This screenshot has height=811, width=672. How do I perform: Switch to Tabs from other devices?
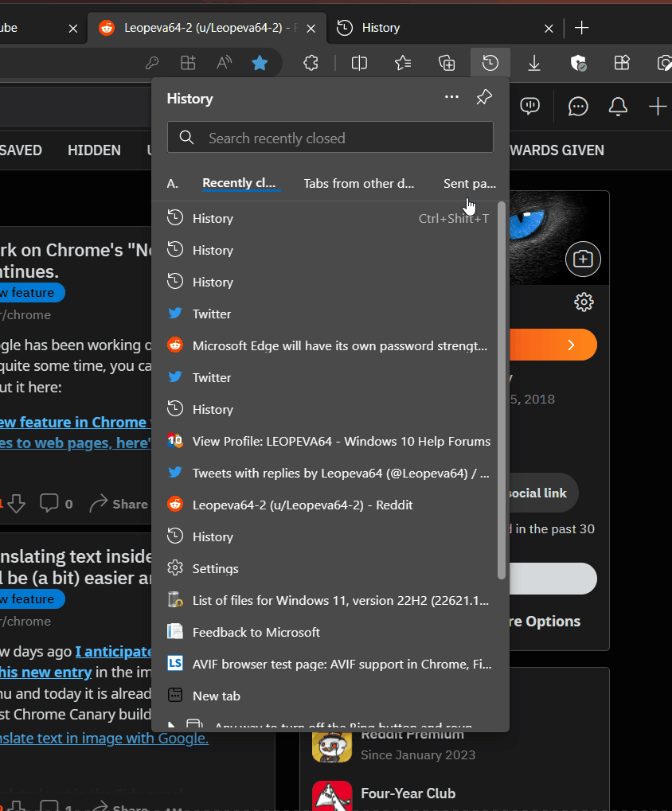359,183
